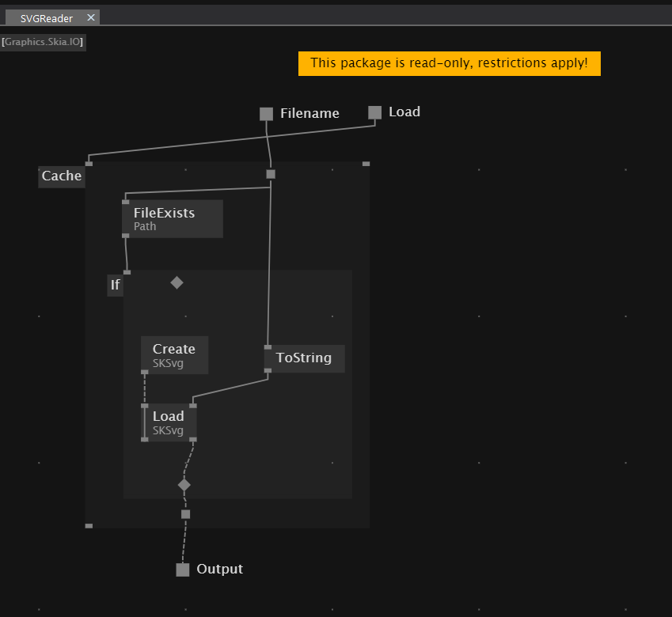Click the Cache region Filename border control point
The width and height of the screenshot is (672, 617).
[x=271, y=174]
